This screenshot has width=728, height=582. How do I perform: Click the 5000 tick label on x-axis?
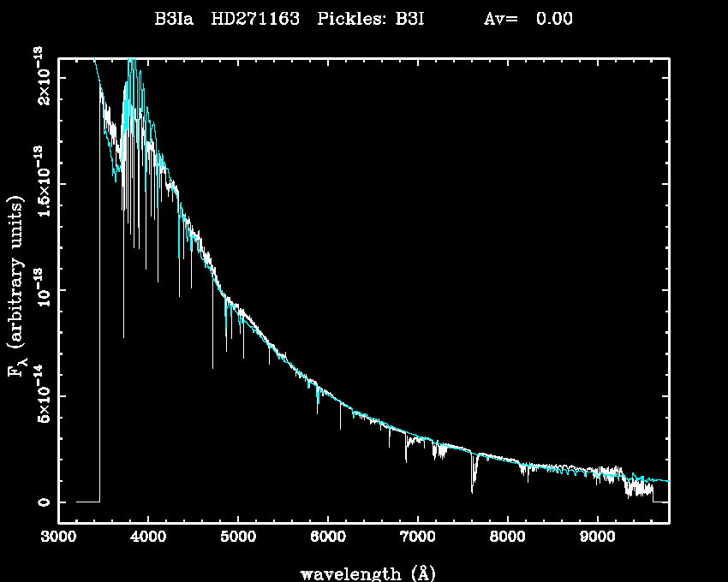(238, 539)
